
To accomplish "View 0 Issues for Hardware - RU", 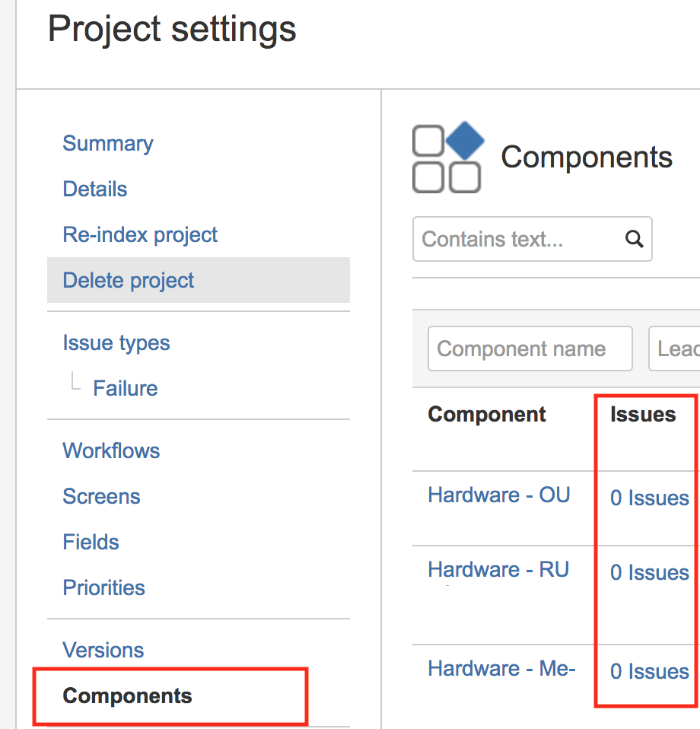I will point(650,573).
